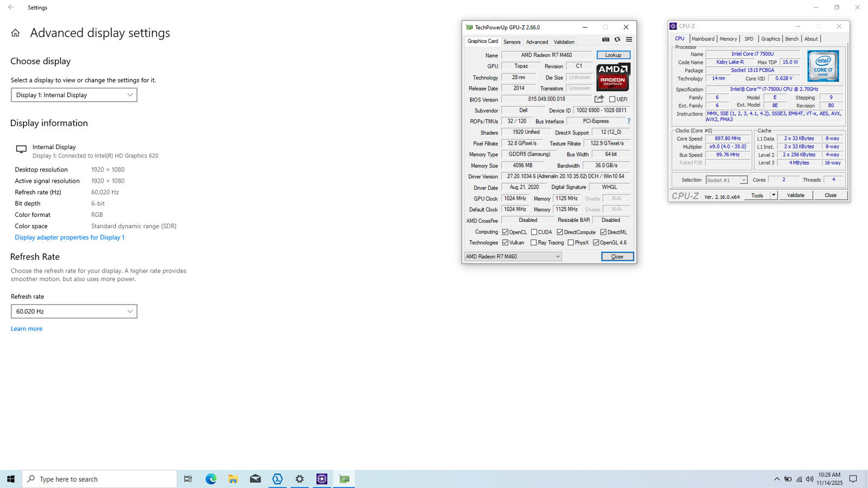Switch to the Validation tab in GPU-Z
This screenshot has height=488, width=868.
pos(564,42)
